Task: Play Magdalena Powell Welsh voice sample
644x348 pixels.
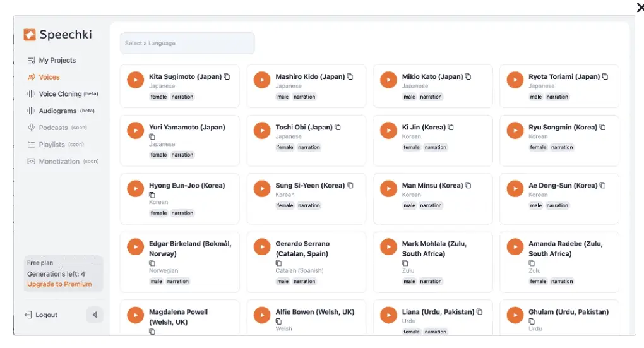Action: pos(135,315)
